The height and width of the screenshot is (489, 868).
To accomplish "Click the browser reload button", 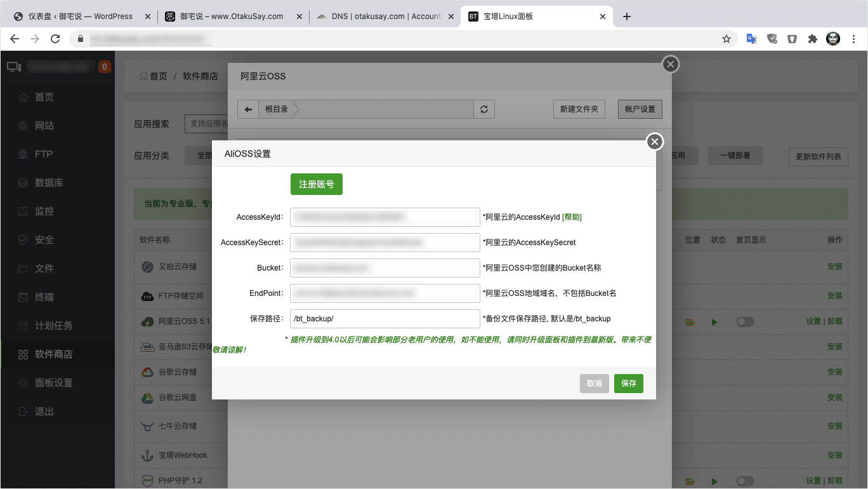I will point(55,39).
